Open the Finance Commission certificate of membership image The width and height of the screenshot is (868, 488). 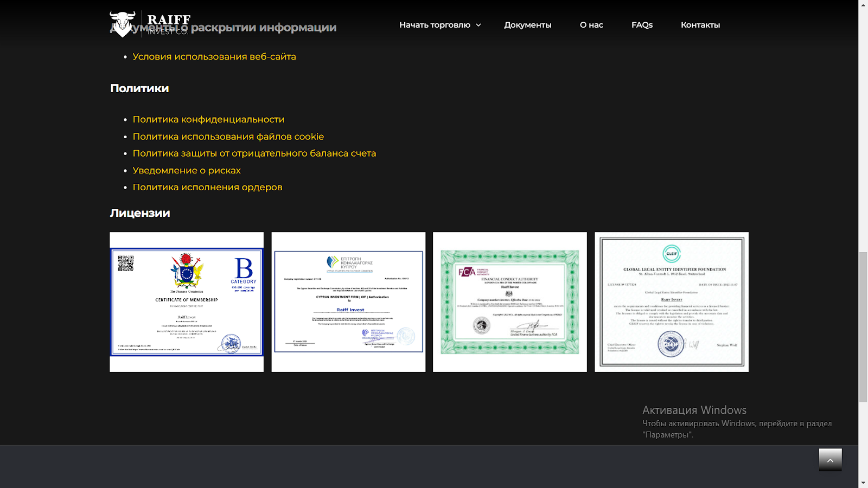point(187,302)
